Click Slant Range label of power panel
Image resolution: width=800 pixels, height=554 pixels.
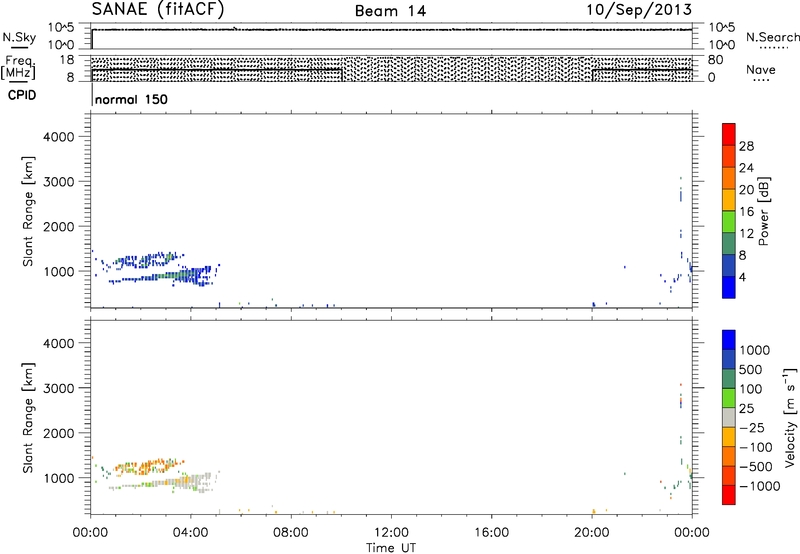point(28,211)
